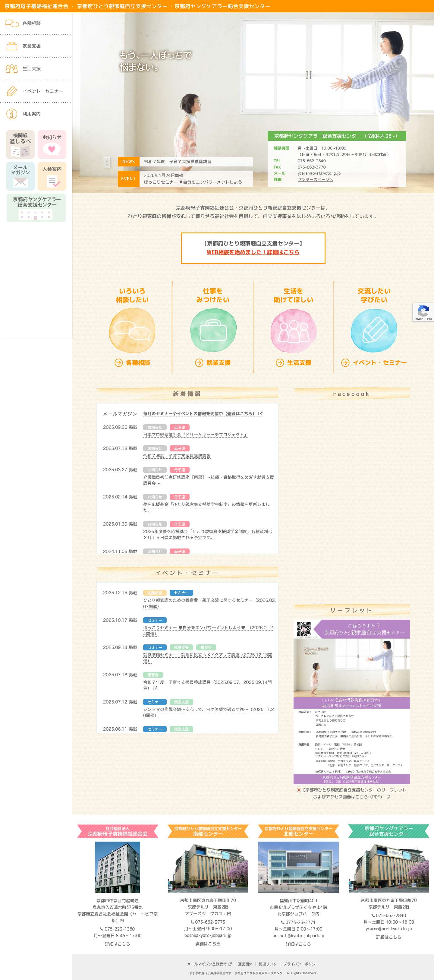Viewport: 434px width, 980px height.
Task: Click the 就業支援 tag on the 2025.07.12 entry
Action: (x=181, y=702)
